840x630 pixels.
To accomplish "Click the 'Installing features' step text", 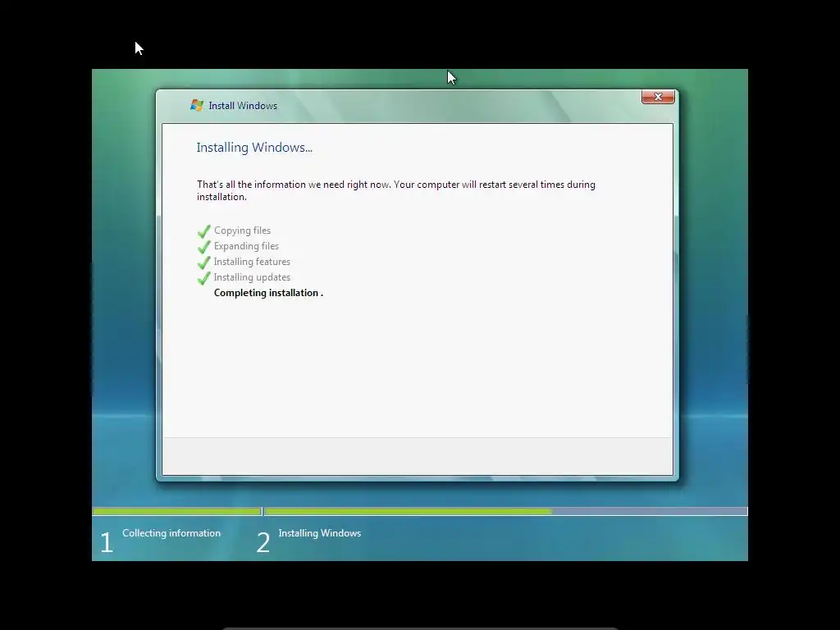I will click(x=252, y=262).
